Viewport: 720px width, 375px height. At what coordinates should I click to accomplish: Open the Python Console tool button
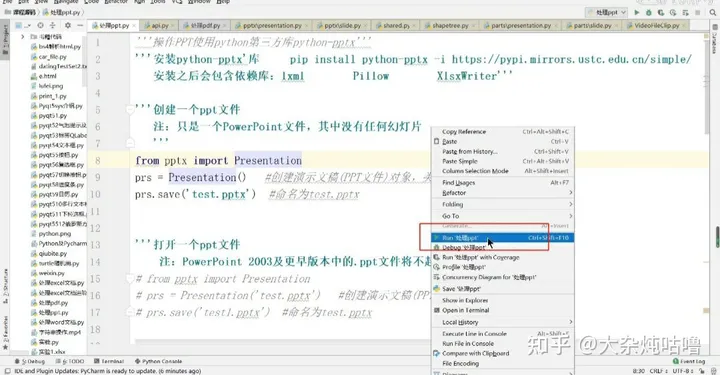pyautogui.click(x=158, y=361)
